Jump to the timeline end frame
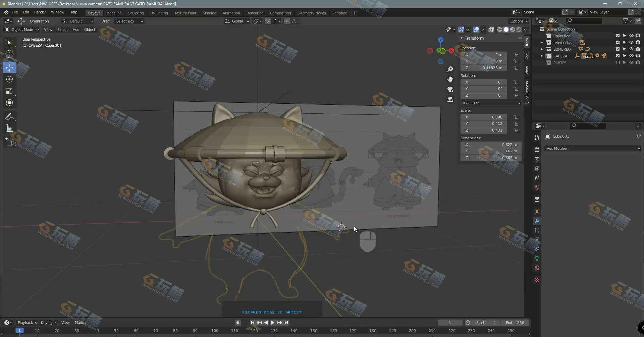This screenshot has height=337, width=644. point(286,323)
